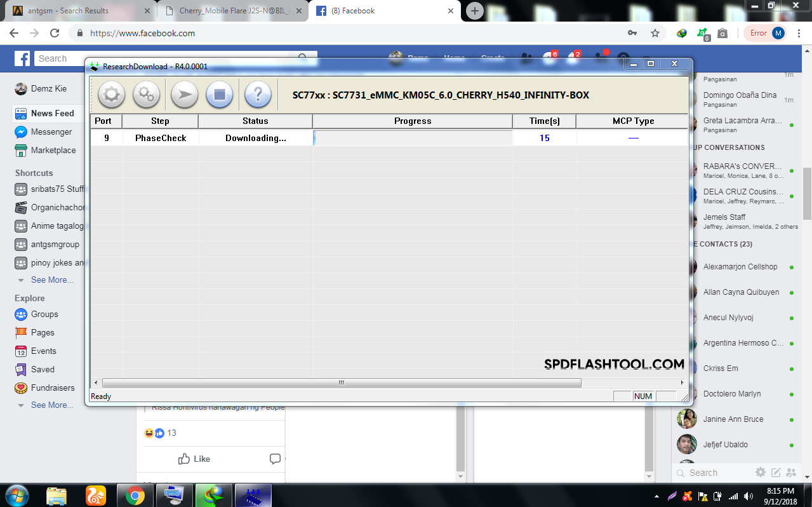Open ResearchDownload help question mark icon
This screenshot has width=812, height=507.
[258, 95]
